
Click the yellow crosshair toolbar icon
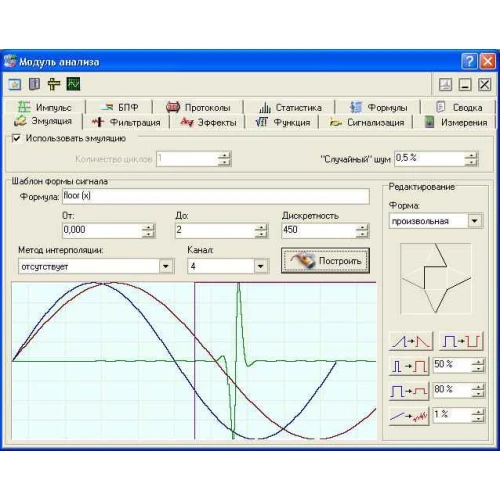pos(54,84)
